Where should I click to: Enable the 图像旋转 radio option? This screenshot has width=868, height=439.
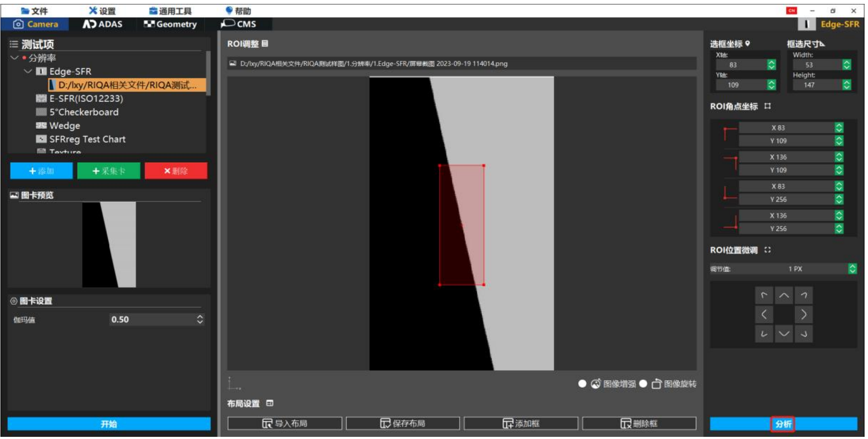click(643, 384)
